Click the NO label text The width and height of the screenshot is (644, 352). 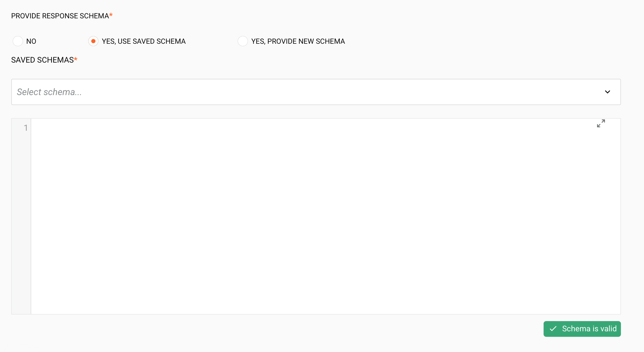(31, 41)
